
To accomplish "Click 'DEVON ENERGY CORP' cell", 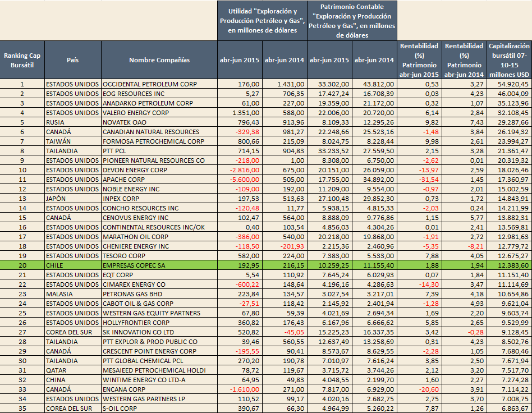I will [x=159, y=170].
